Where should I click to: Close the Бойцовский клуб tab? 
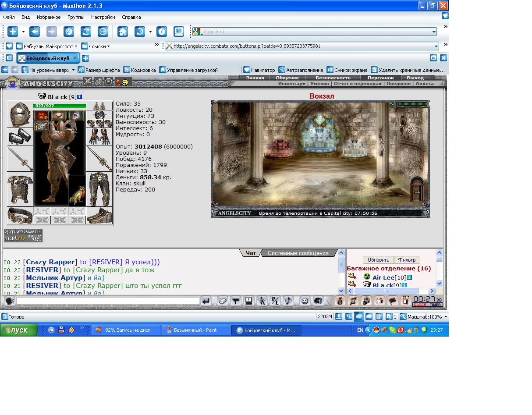75,58
